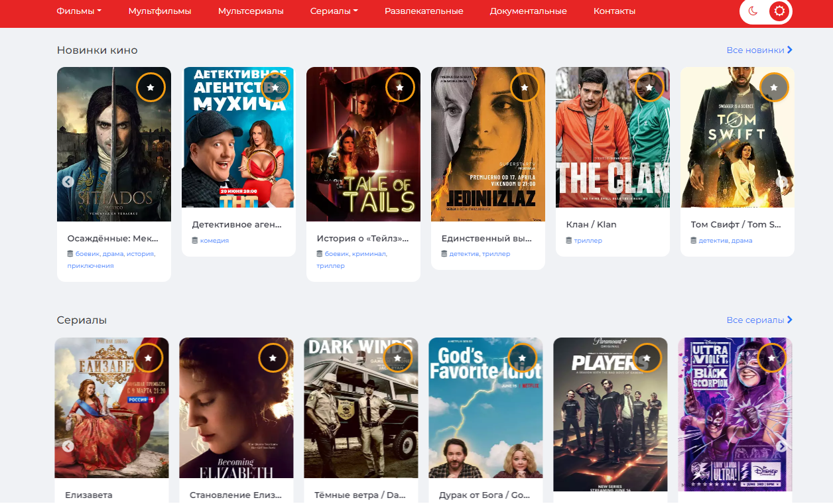Open Dark Winds poster image

click(x=361, y=408)
